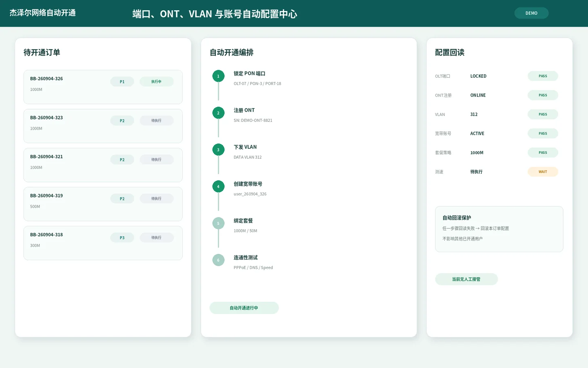Image resolution: width=588 pixels, height=368 pixels.
Task: Click the 500M speed in BB-260904-319
Action: (x=35, y=207)
